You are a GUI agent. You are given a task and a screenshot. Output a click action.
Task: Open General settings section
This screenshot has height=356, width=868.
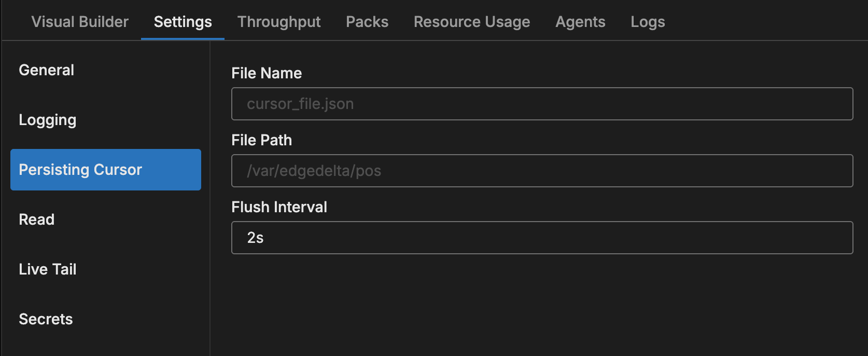47,70
